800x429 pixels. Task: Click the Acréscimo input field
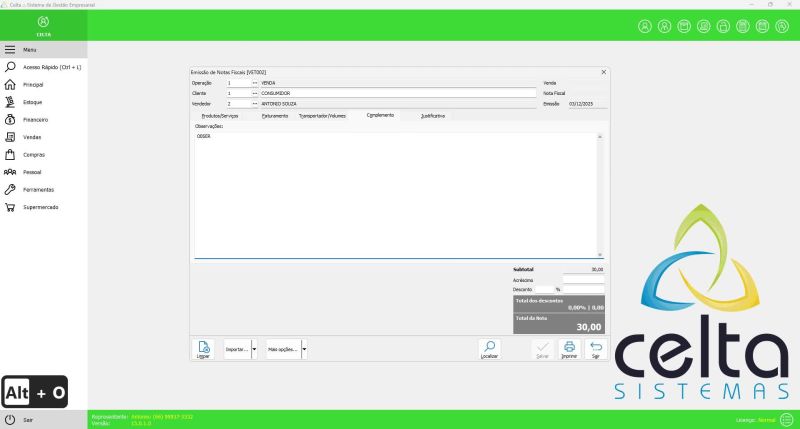point(583,280)
